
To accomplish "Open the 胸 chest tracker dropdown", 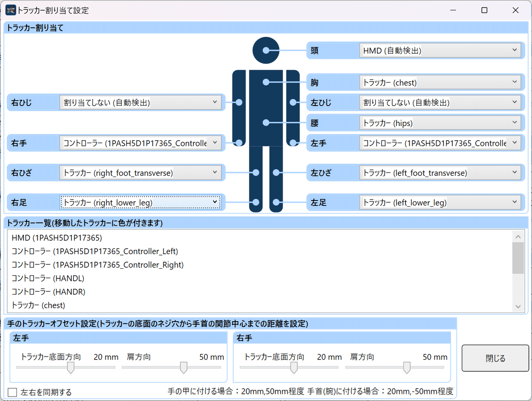I will (x=440, y=82).
